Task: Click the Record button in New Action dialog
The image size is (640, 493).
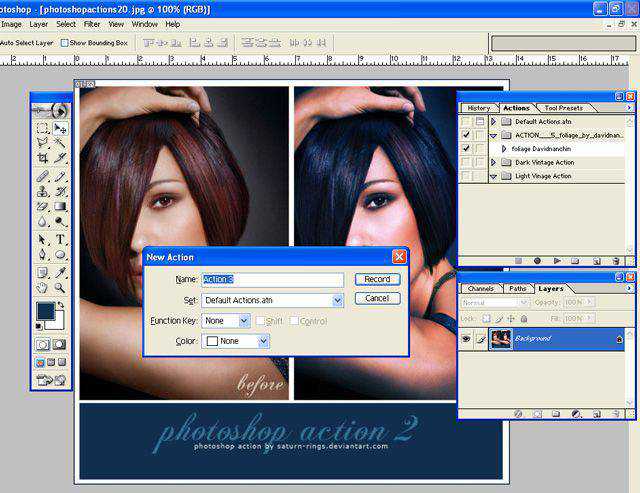Action: point(377,280)
